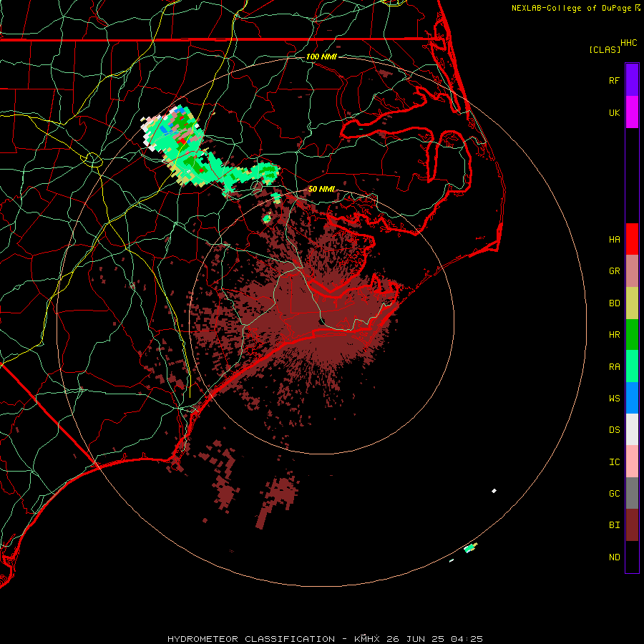This screenshot has height=644, width=644.
Task: Click the BI brown legend swatch
Action: pyautogui.click(x=632, y=525)
